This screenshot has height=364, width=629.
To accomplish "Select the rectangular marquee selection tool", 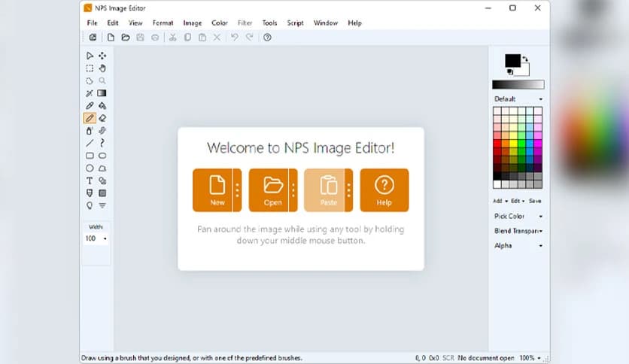I will tap(90, 68).
